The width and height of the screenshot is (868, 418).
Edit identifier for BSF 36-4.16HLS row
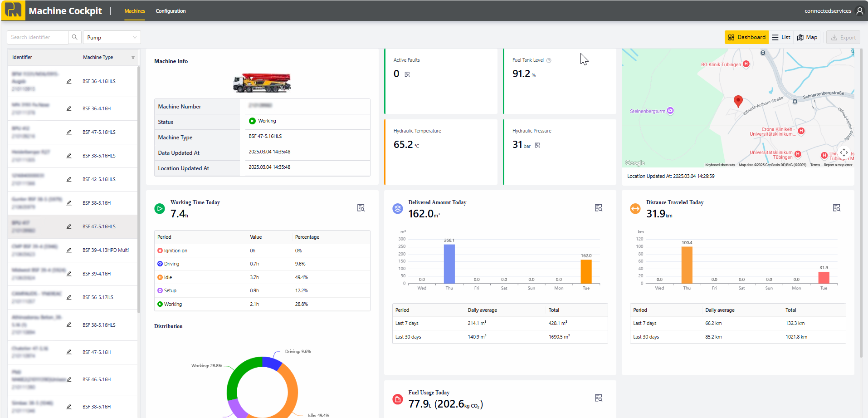coord(69,82)
